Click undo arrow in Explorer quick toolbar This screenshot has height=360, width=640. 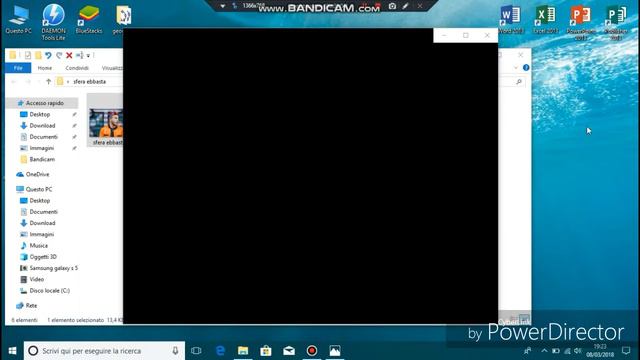48,55
